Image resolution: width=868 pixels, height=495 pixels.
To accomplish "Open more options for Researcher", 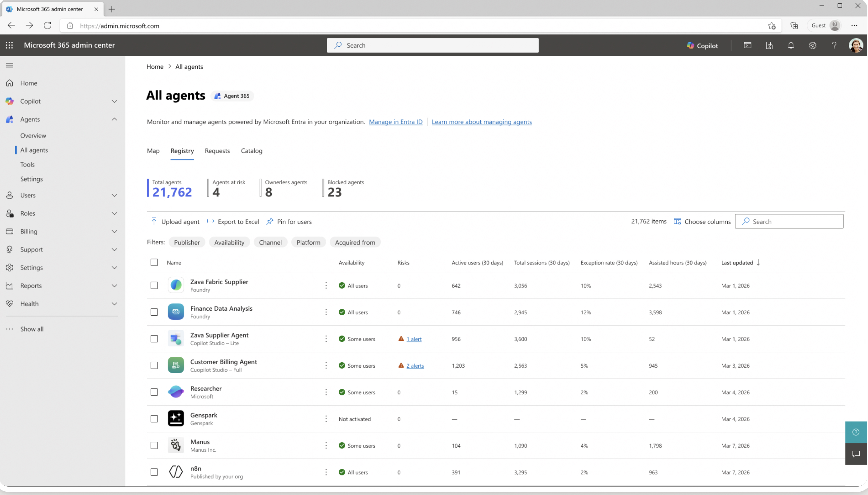I will click(326, 392).
